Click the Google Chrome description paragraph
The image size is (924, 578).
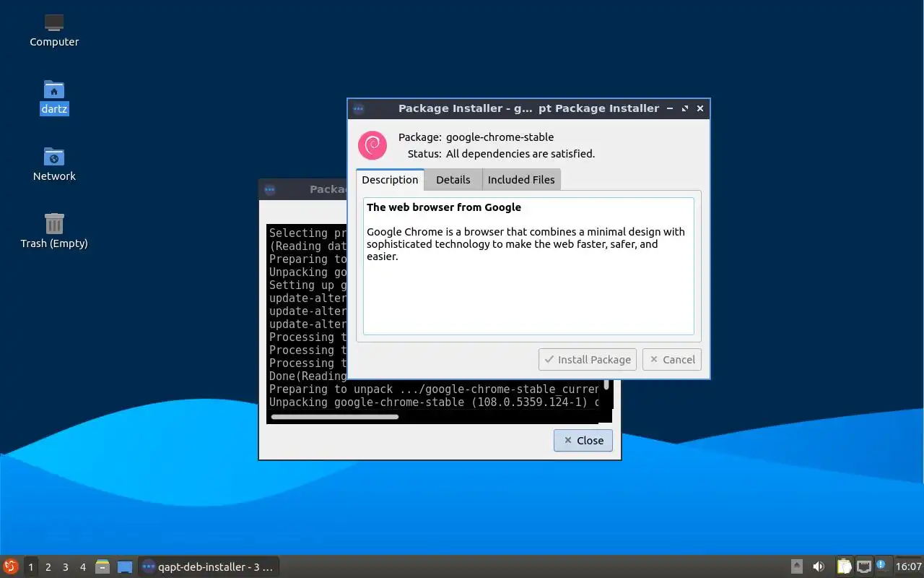point(526,244)
